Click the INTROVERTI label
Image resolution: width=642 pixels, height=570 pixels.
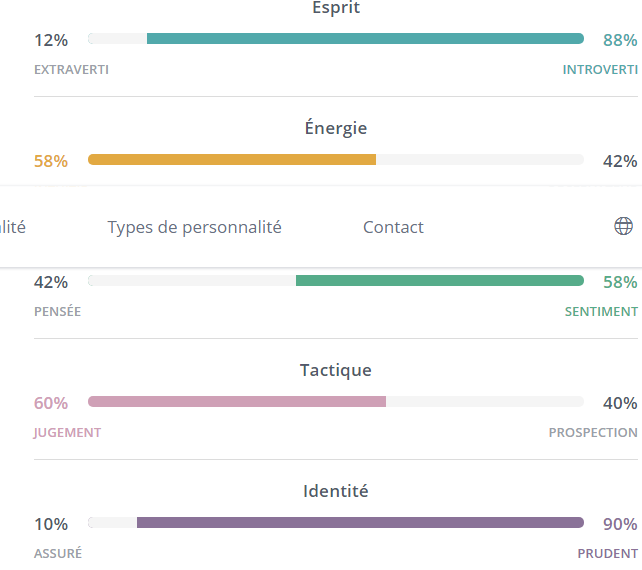tap(600, 70)
